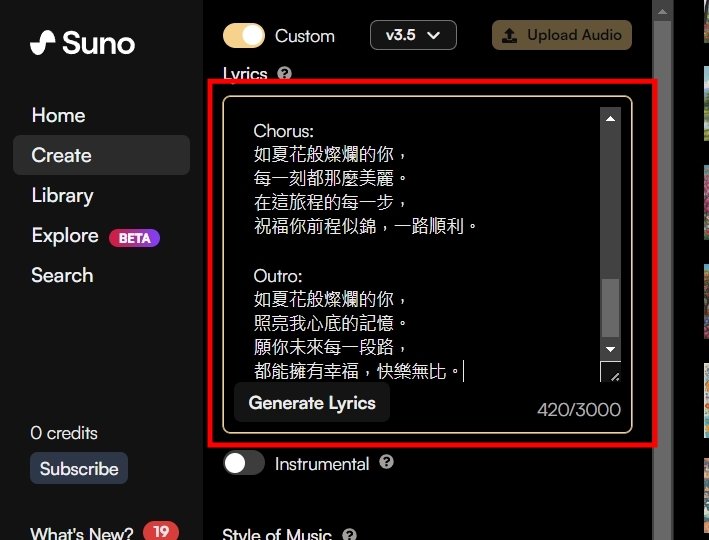
Task: Click the lyrics scrollbar up arrow
Action: pos(610,119)
